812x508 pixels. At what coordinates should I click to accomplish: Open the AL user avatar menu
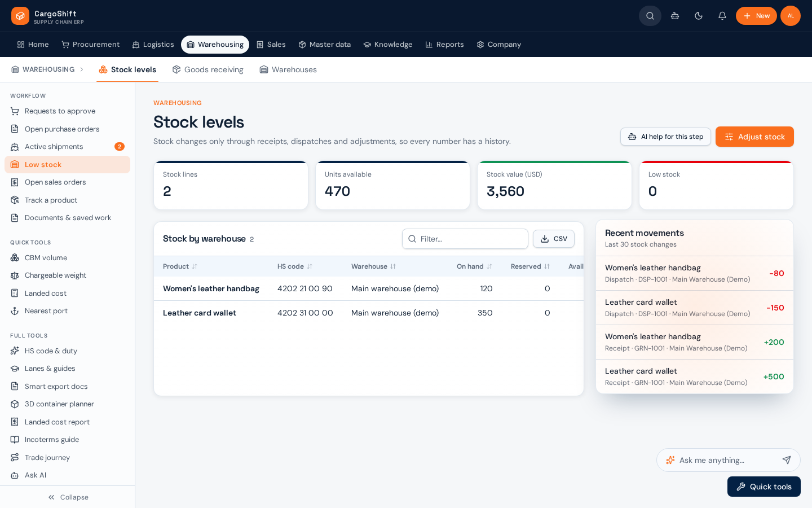point(791,16)
